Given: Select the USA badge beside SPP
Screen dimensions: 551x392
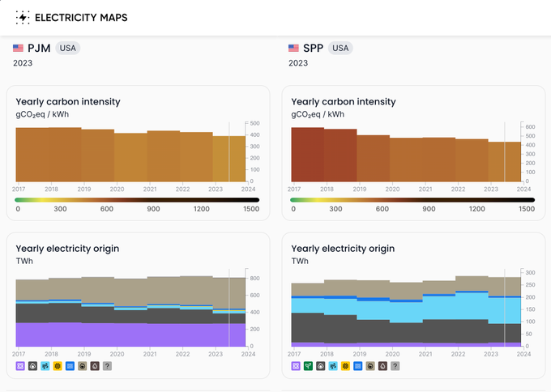Looking at the screenshot, I should (340, 48).
